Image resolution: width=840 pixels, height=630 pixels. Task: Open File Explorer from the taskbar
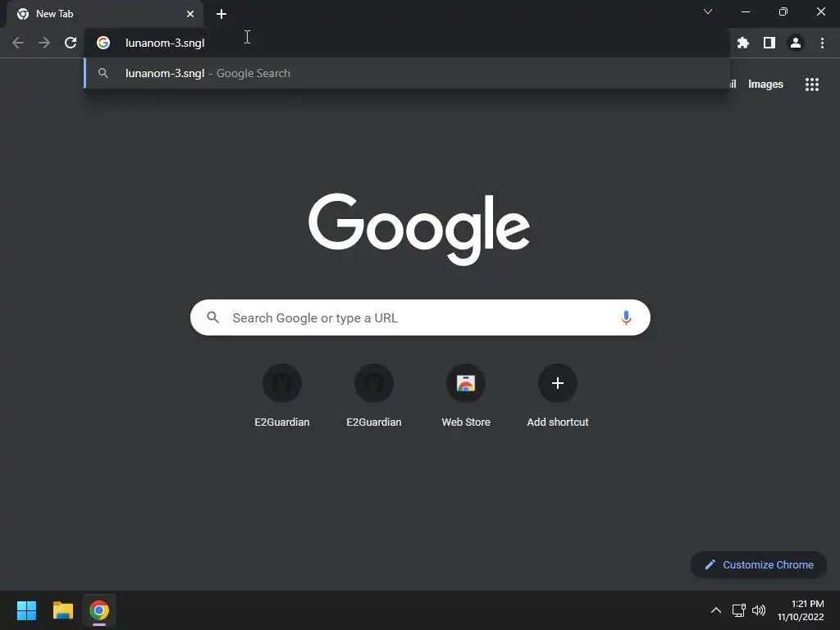(62, 610)
